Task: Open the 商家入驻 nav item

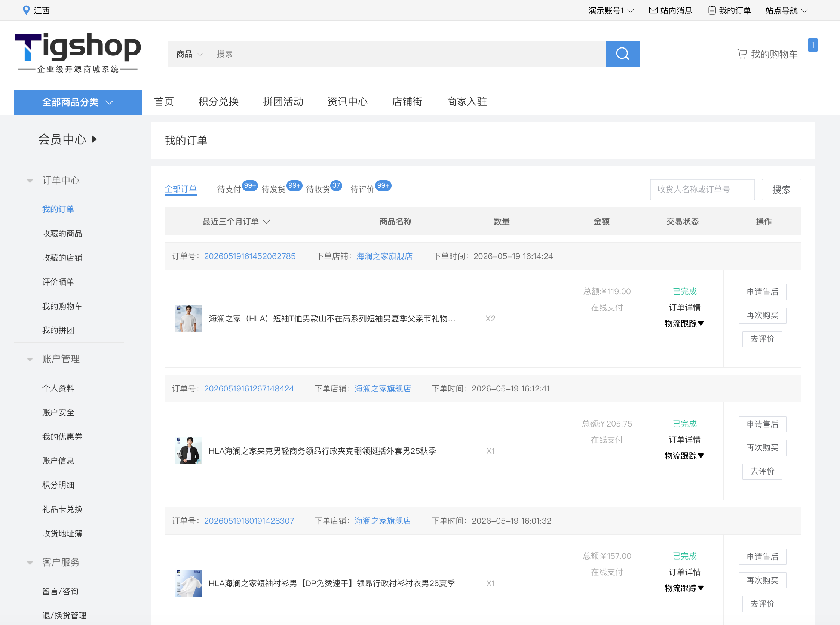Action: 467,102
